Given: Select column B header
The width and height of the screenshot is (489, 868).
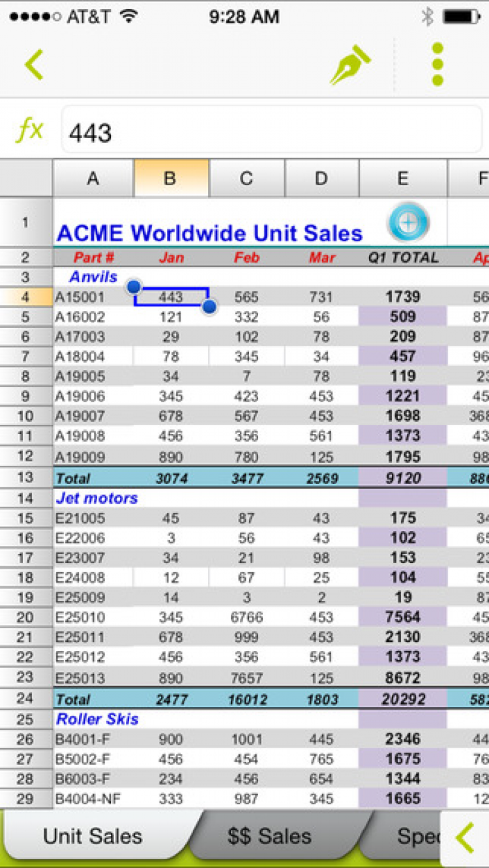Looking at the screenshot, I should click(x=171, y=179).
